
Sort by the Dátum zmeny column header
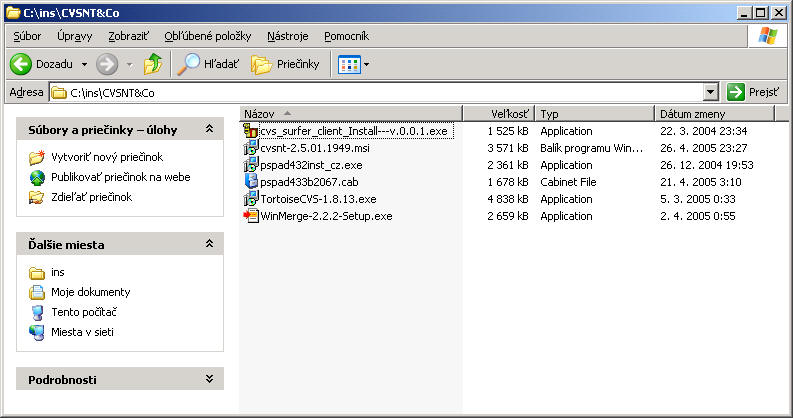point(714,114)
